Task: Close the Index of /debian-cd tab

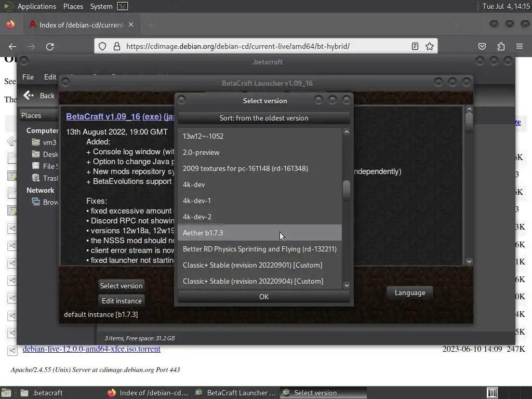Action: (131, 25)
